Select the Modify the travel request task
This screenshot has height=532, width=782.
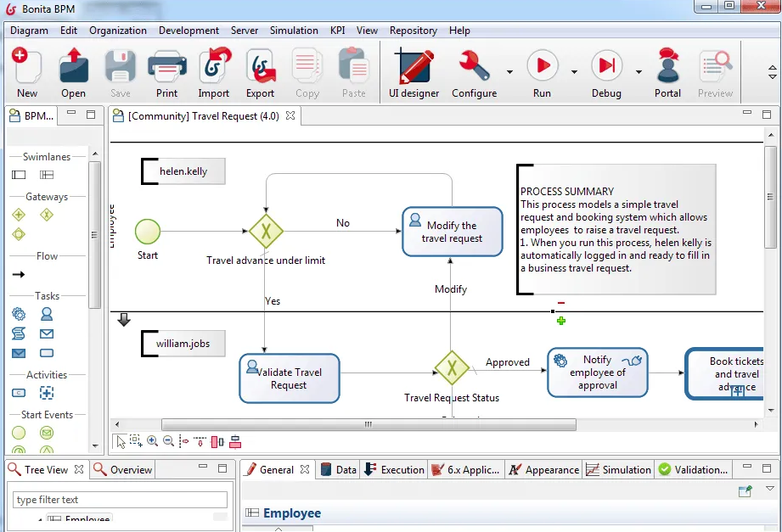pos(453,232)
